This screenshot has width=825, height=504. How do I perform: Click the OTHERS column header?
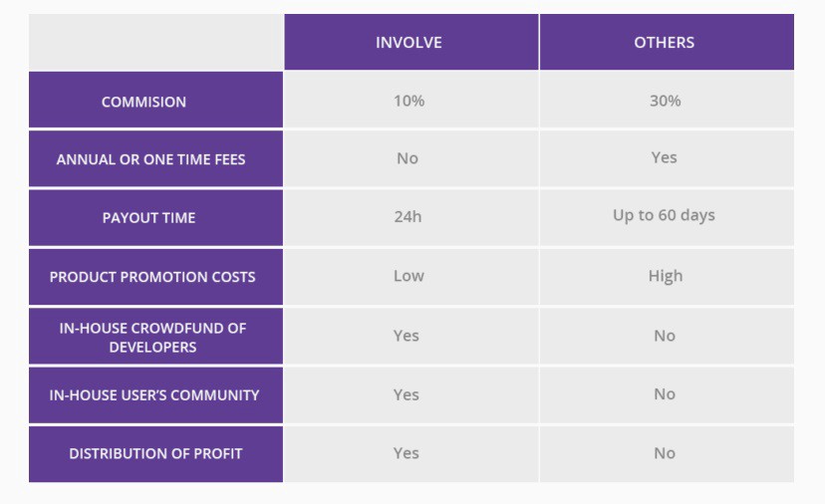point(667,42)
